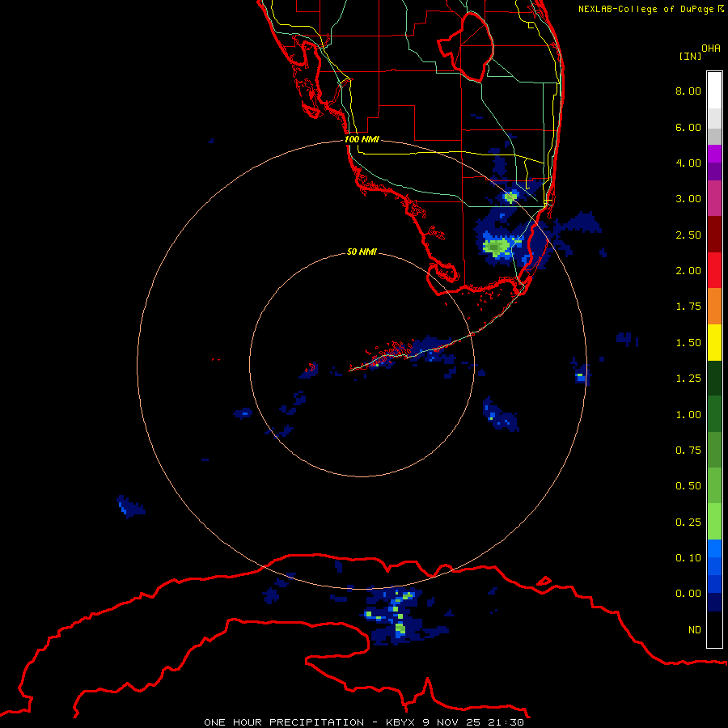The height and width of the screenshot is (728, 728).
Task: Select the dark green swatch beside 1.25
Action: tap(714, 379)
